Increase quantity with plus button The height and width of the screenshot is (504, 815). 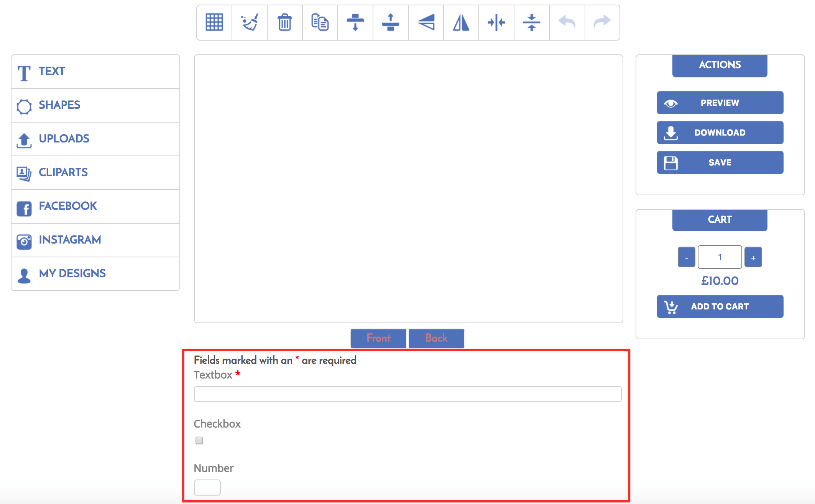coord(753,257)
